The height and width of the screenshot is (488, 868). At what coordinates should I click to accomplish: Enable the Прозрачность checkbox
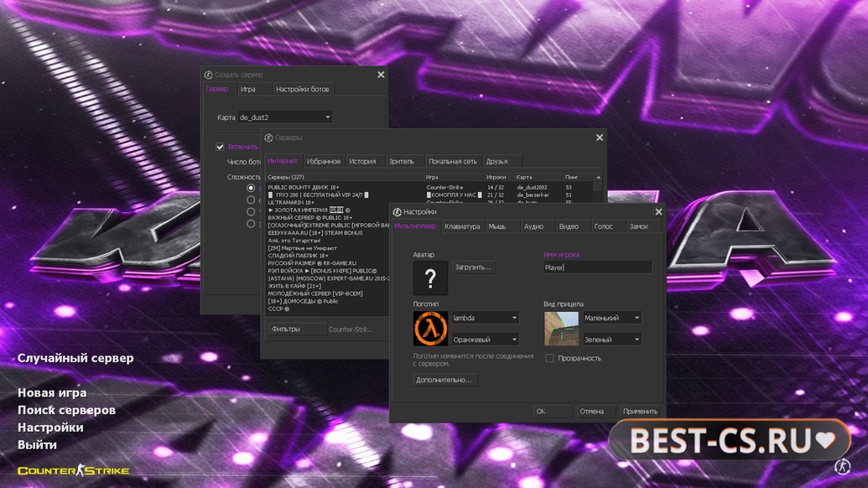click(x=549, y=358)
